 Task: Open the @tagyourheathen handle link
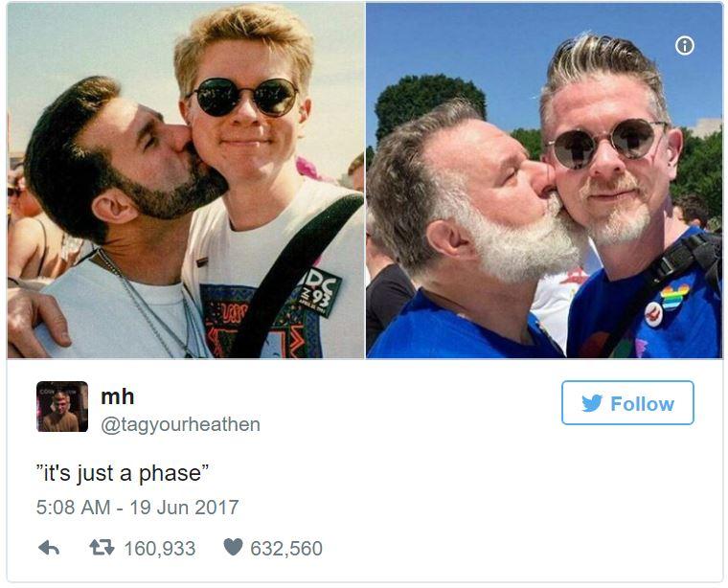click(x=180, y=424)
